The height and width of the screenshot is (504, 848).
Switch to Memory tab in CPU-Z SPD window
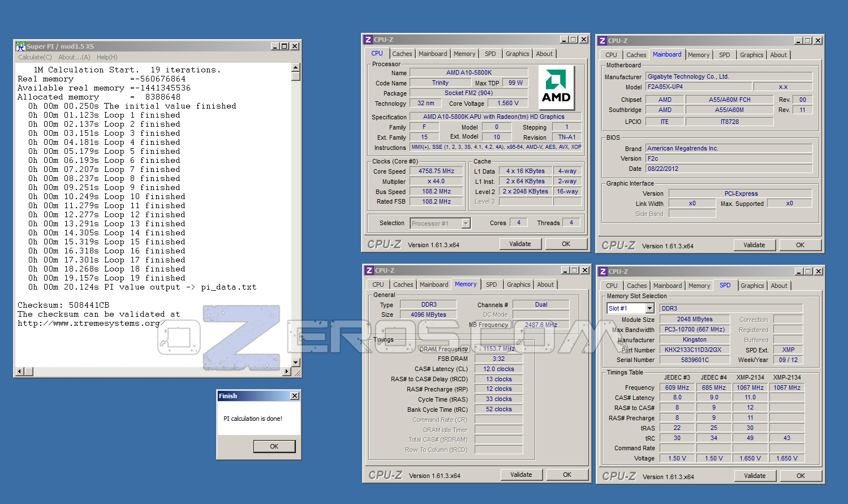(x=699, y=286)
